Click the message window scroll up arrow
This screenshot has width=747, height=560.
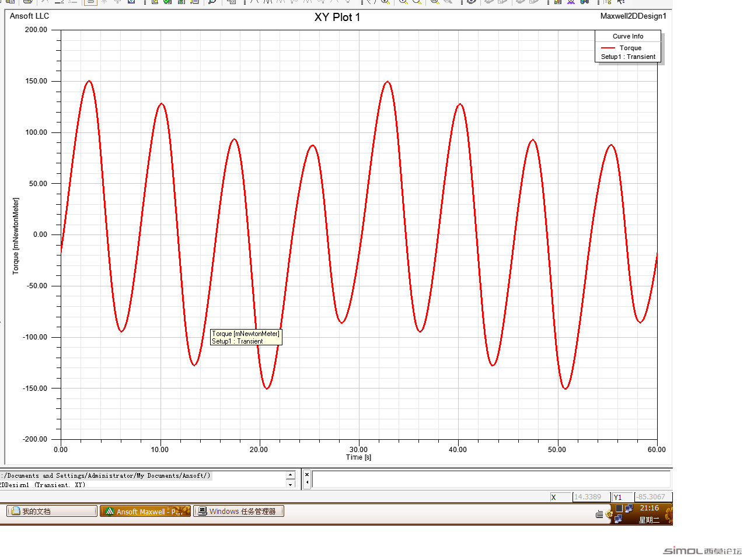tap(290, 475)
